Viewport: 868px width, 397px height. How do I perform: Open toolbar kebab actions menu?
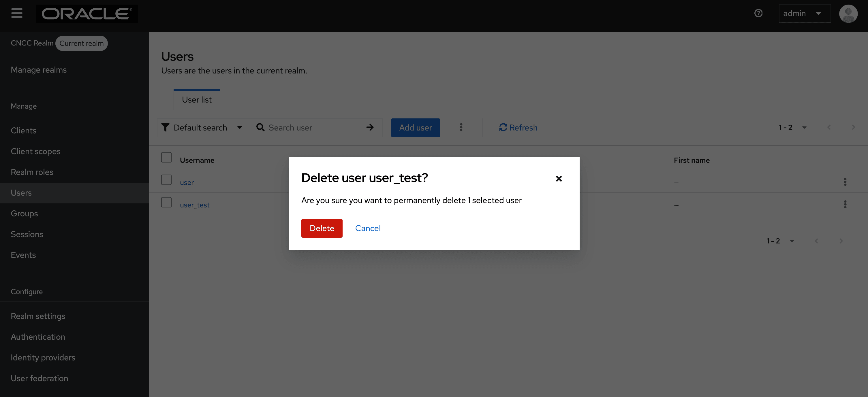[461, 128]
